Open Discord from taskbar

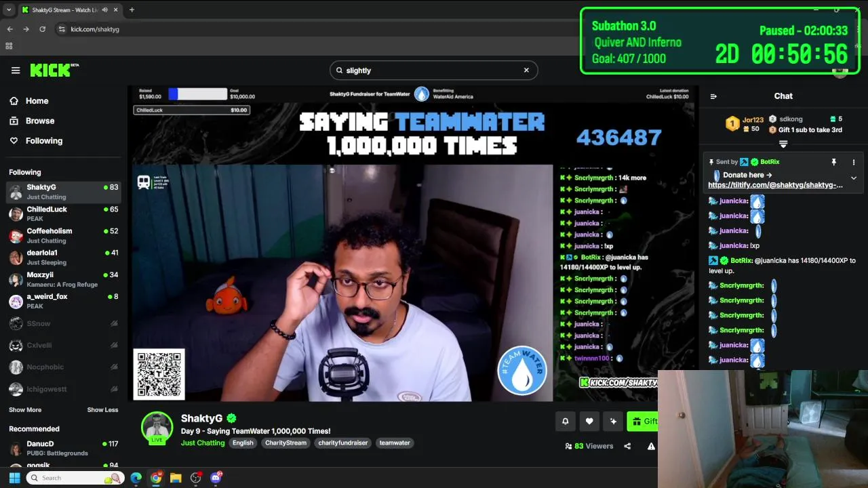[216, 478]
